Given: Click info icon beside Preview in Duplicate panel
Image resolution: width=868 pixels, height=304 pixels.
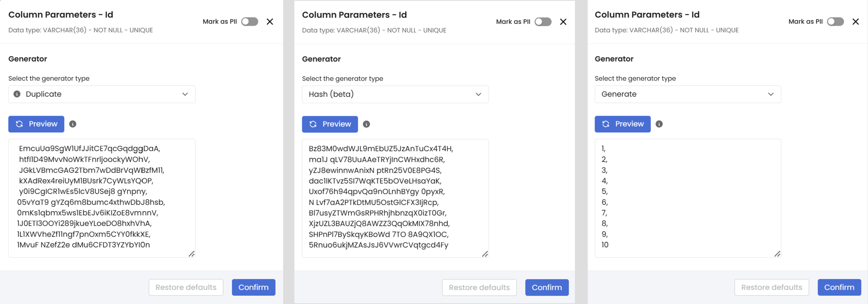Looking at the screenshot, I should click(73, 124).
